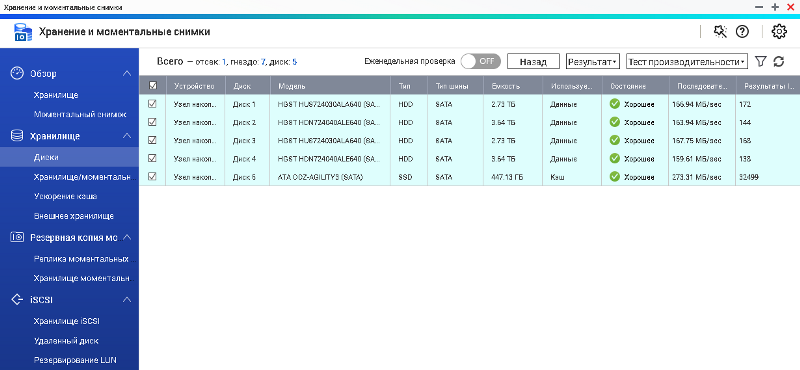Open Хранилище iSCSI in the sidebar
This screenshot has height=370, width=800.
[x=66, y=321]
